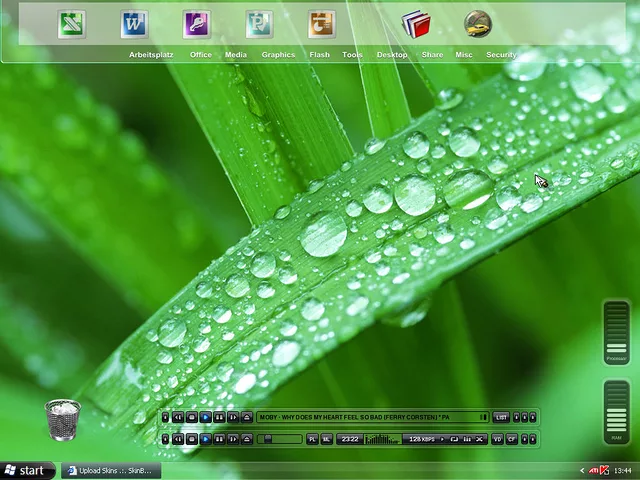Launch Word from the blue W icon
Screen dimensions: 640x480
point(134,24)
